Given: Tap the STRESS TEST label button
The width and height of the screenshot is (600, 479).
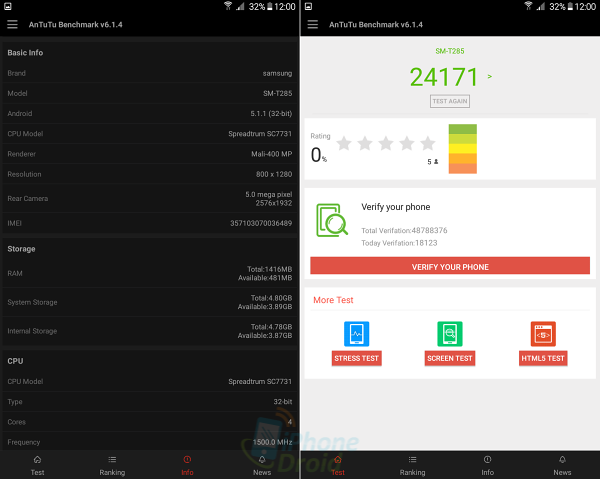Looking at the screenshot, I should point(357,358).
